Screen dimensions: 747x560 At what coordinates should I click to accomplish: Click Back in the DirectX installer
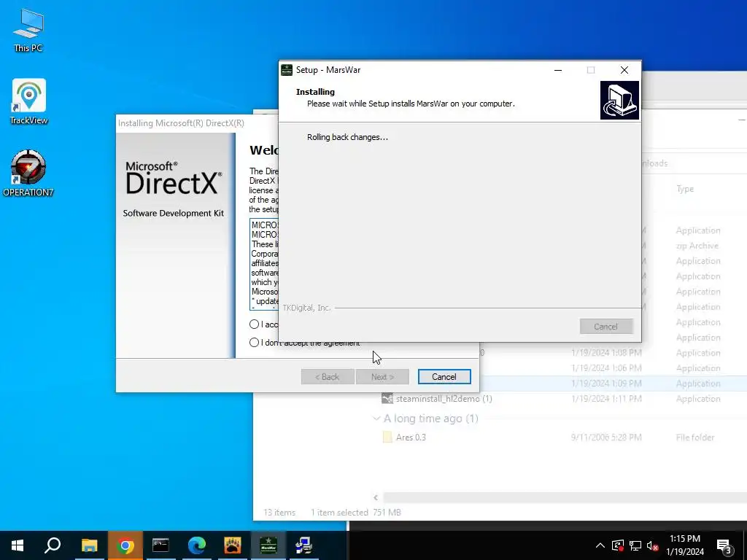(328, 377)
